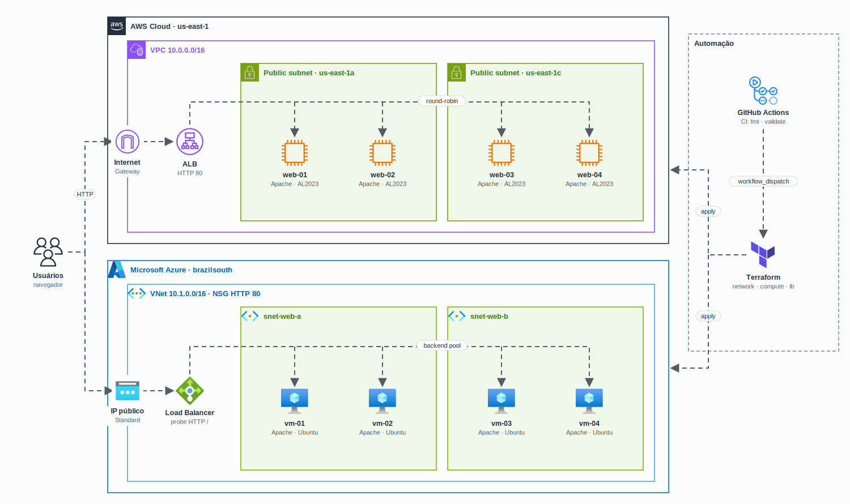
Task: Select the GitHub Actions icon
Action: [x=763, y=91]
